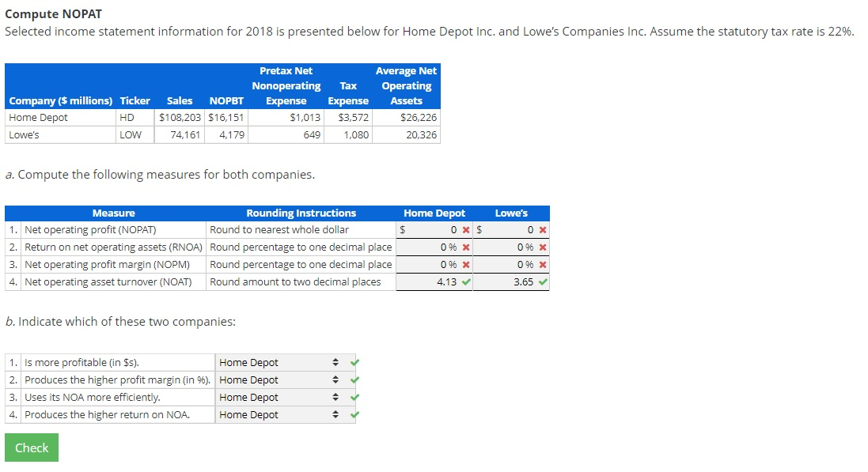The height and width of the screenshot is (472, 868).
Task: Click the green checkmark beside 3.65 NOAT answer
Action: tap(542, 281)
